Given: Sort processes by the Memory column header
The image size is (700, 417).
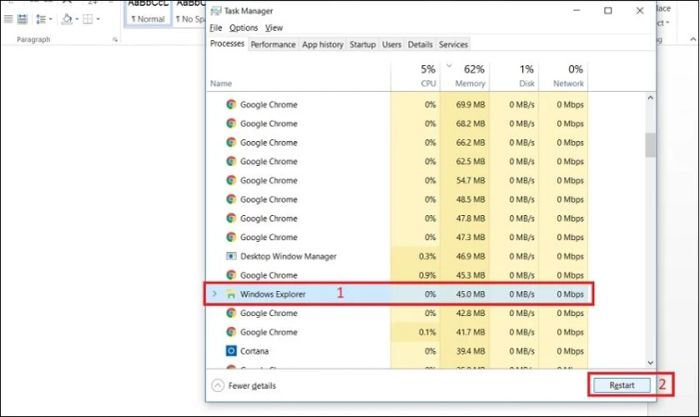Looking at the screenshot, I should coord(470,83).
